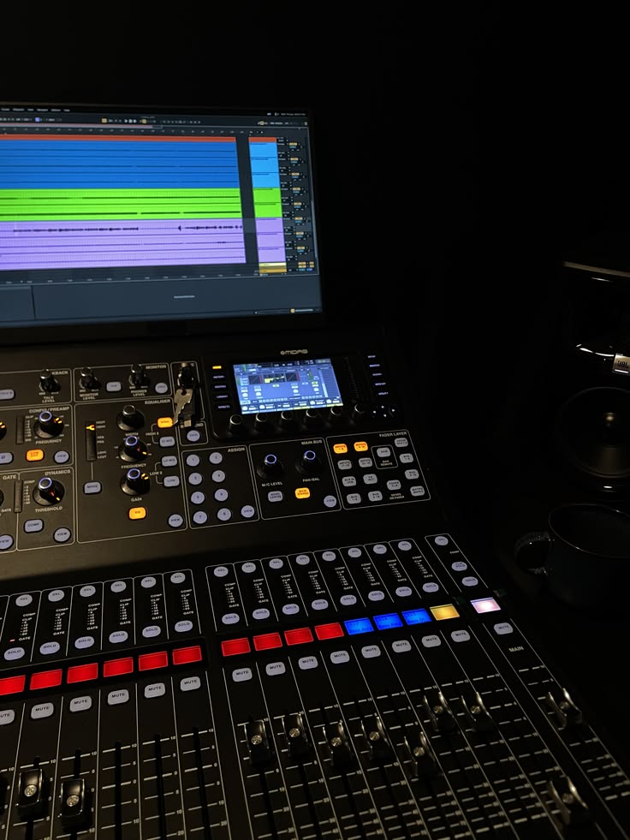
Task: Select the LOW EQ band button
Action: pos(171,481)
